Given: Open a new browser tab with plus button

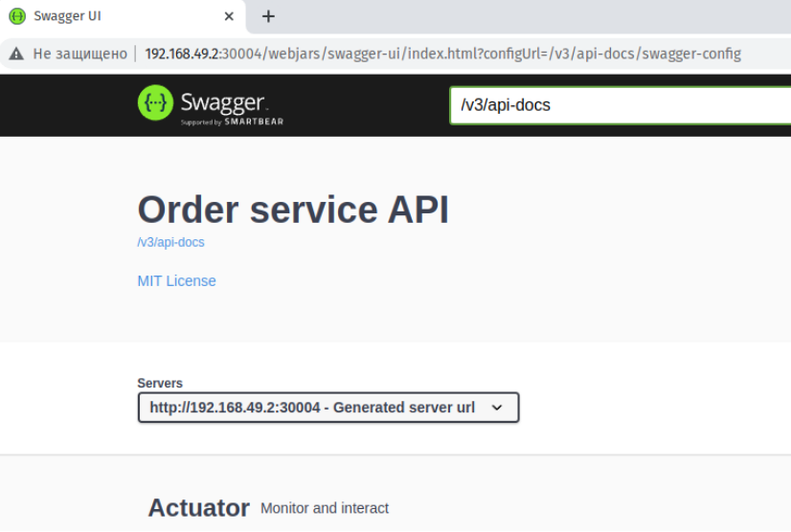Looking at the screenshot, I should (x=268, y=16).
